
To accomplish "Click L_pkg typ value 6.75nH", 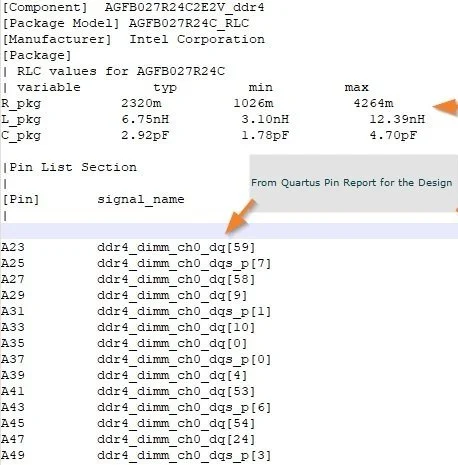I will coord(145,119).
